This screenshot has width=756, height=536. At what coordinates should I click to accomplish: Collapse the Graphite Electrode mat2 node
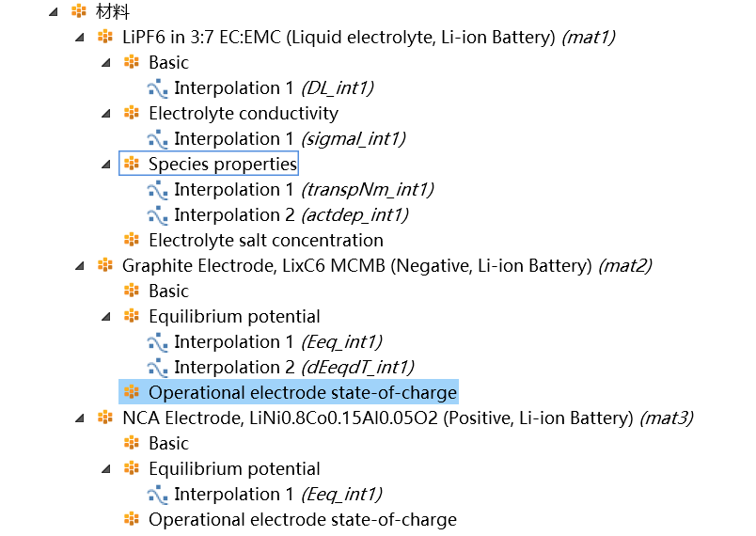pyautogui.click(x=79, y=266)
